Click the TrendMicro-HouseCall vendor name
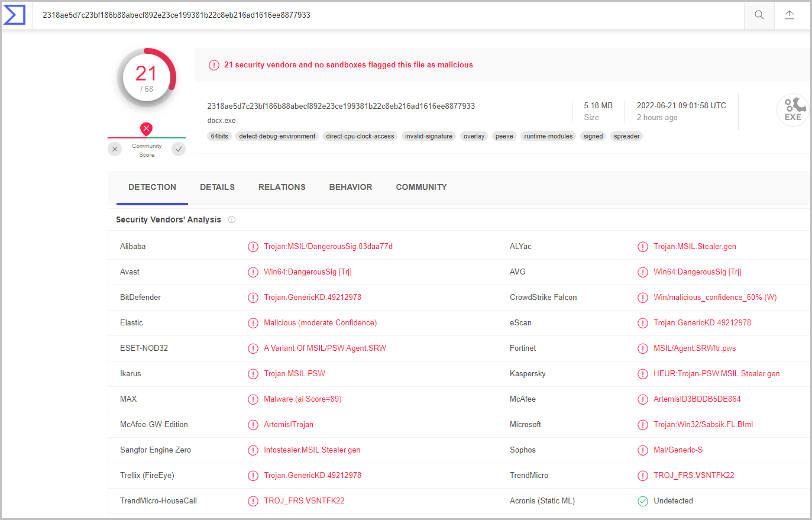812x520 pixels. pos(158,500)
